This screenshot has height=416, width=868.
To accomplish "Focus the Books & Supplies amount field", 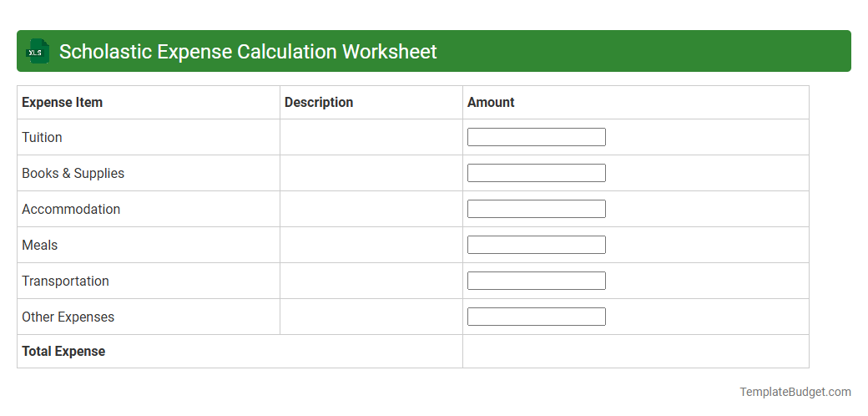I will click(537, 173).
